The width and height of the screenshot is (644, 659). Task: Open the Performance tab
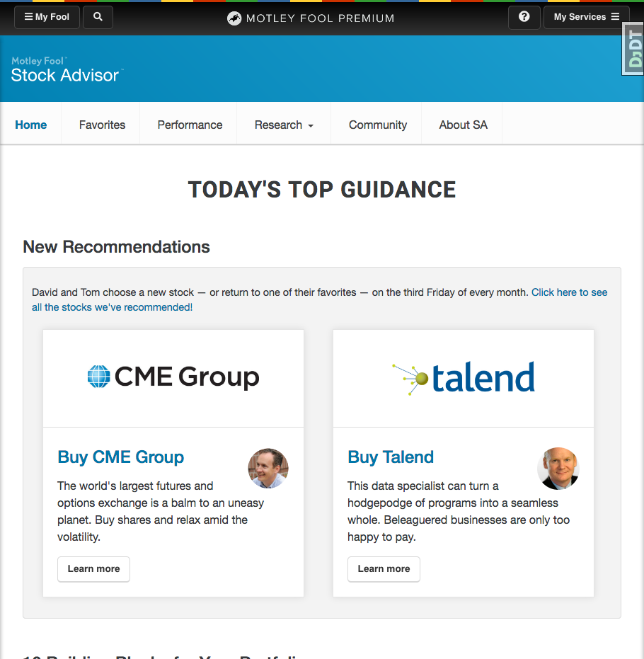[x=190, y=125]
